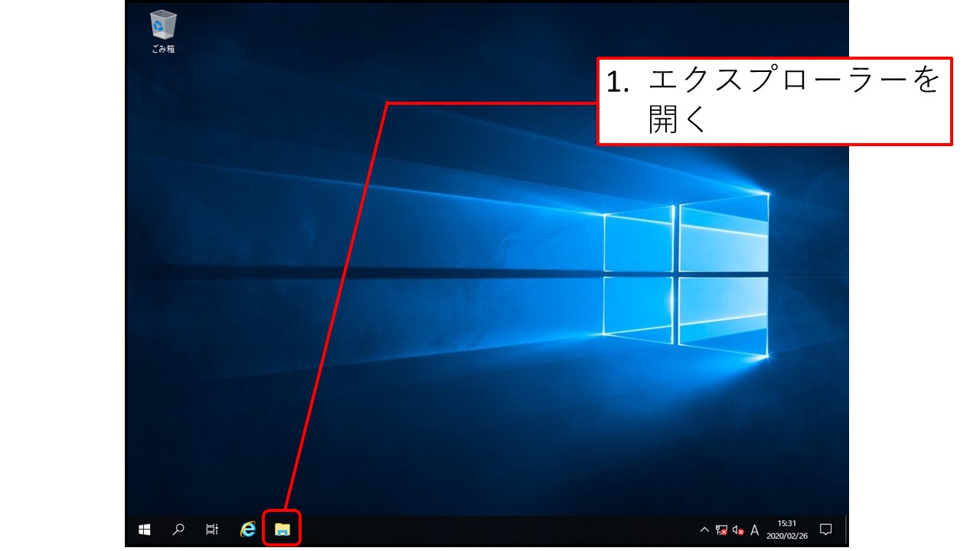Click the Show Desktop strip at taskbar edge

[x=847, y=530]
